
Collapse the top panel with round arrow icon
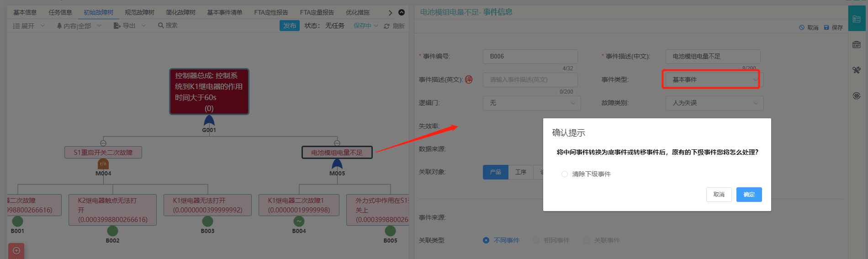402,12
